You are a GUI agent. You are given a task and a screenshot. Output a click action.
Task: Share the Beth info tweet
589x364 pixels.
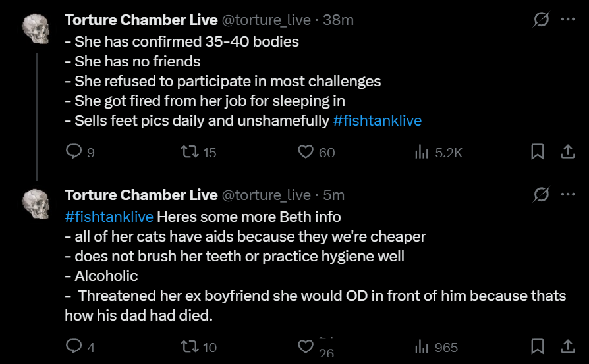pyautogui.click(x=567, y=347)
